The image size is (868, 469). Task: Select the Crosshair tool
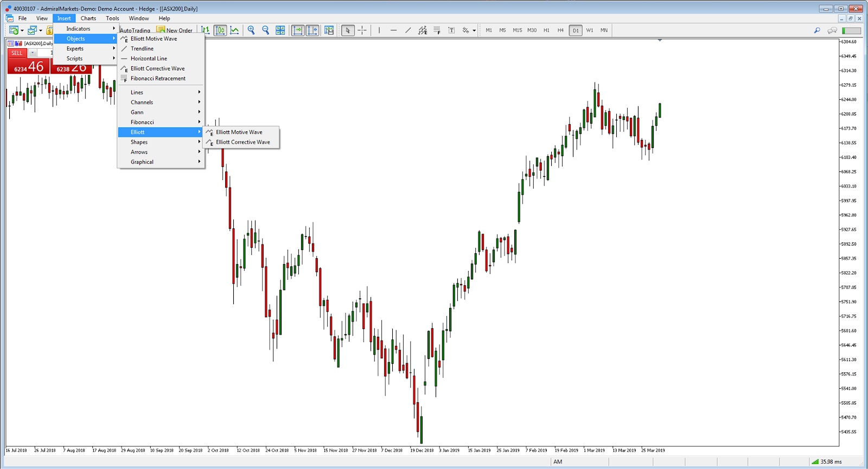(362, 30)
